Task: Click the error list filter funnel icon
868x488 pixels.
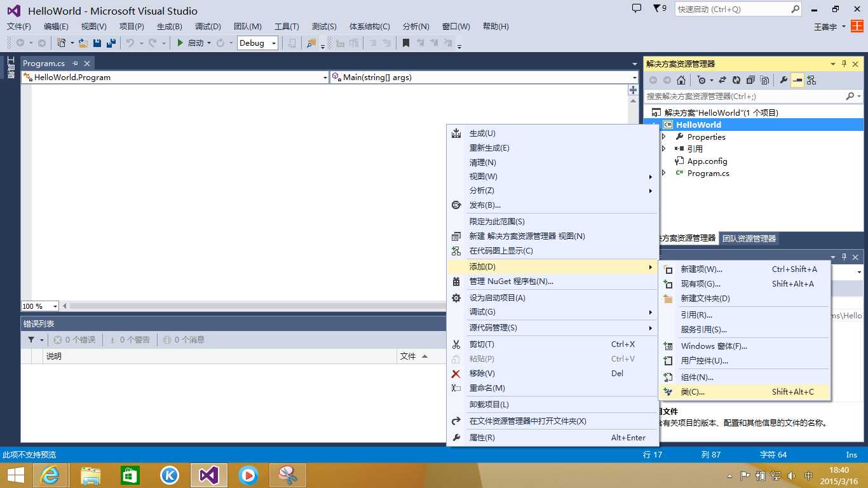Action: click(31, 340)
